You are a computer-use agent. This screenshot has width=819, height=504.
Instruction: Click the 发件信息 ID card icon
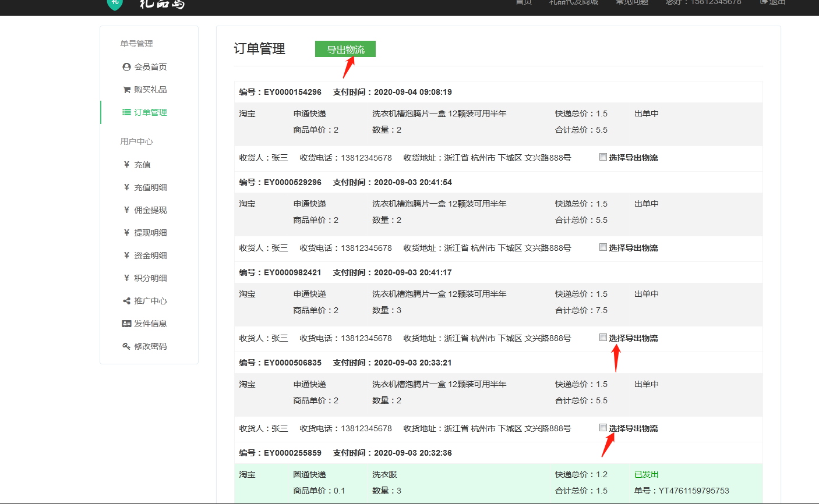click(x=126, y=324)
